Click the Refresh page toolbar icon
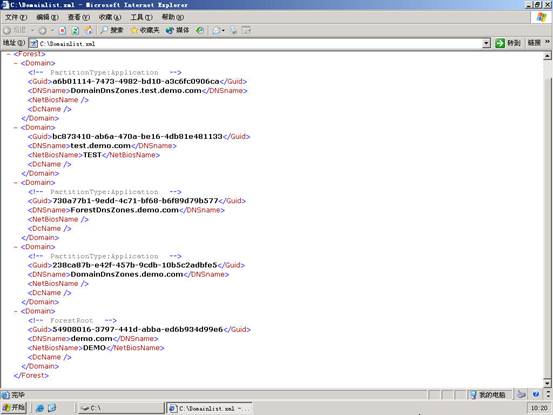Image resolution: width=553 pixels, height=415 pixels. pos(75,31)
